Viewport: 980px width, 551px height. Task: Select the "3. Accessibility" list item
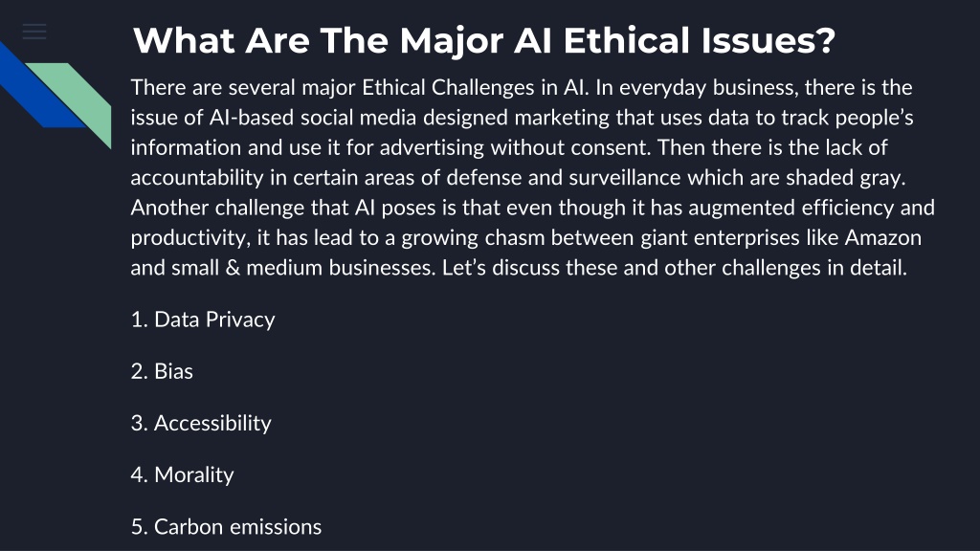pos(201,423)
